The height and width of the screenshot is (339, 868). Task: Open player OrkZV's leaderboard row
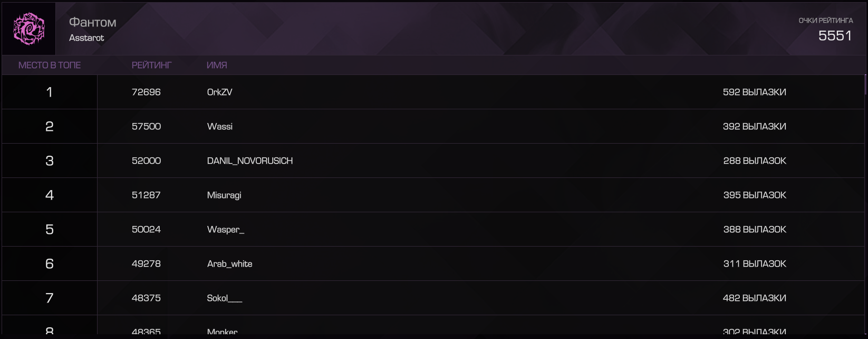click(433, 92)
